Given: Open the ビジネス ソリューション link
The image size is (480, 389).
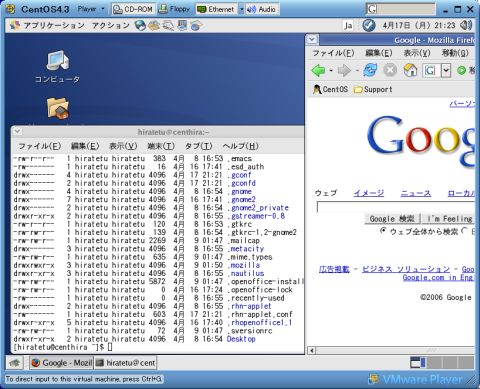Looking at the screenshot, I should (406, 269).
